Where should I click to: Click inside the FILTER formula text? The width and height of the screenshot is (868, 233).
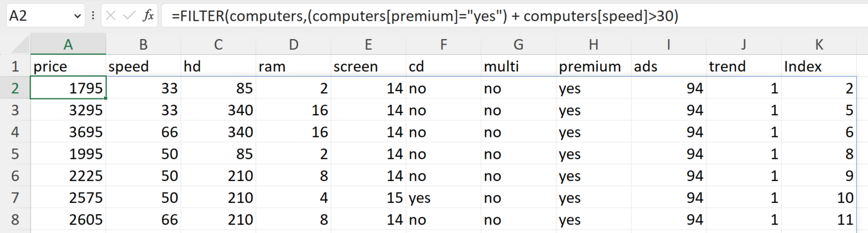pyautogui.click(x=424, y=16)
